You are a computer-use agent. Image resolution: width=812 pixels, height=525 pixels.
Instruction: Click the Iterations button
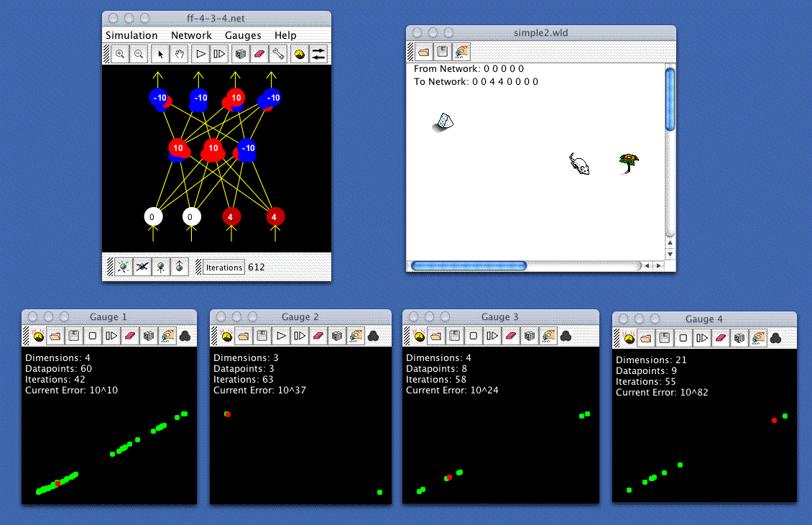point(223,268)
